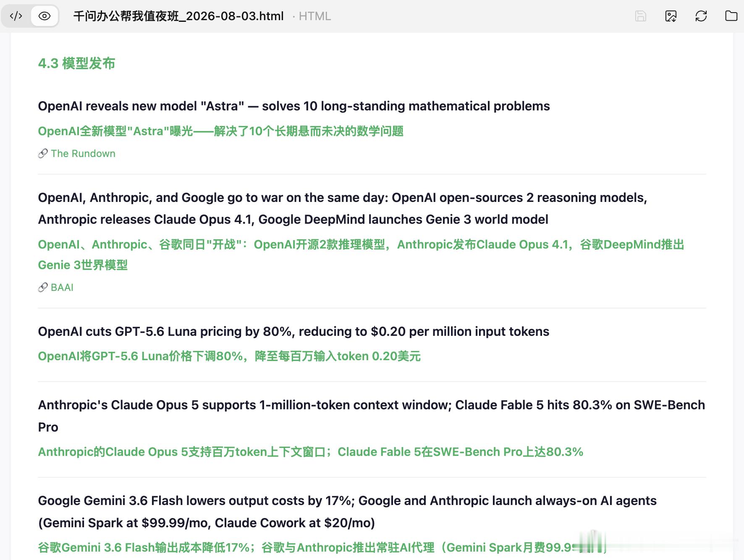Viewport: 744px width, 560px height.
Task: Click the GPT-5.6 Luna pricing cut headline
Action: (x=293, y=332)
